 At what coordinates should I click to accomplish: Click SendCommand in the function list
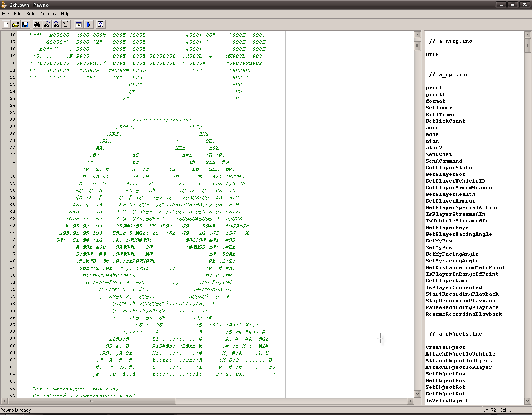[x=443, y=161]
